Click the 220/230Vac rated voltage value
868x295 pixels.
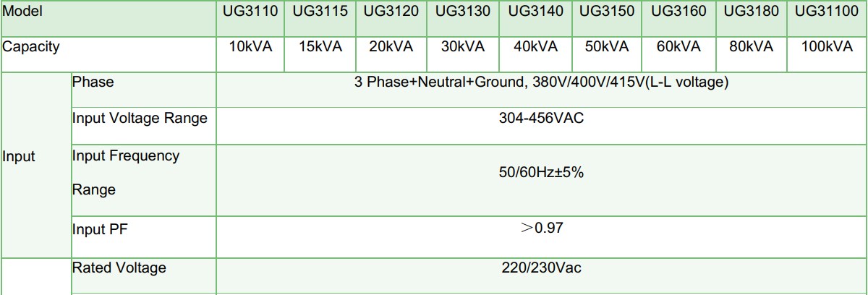coord(541,268)
